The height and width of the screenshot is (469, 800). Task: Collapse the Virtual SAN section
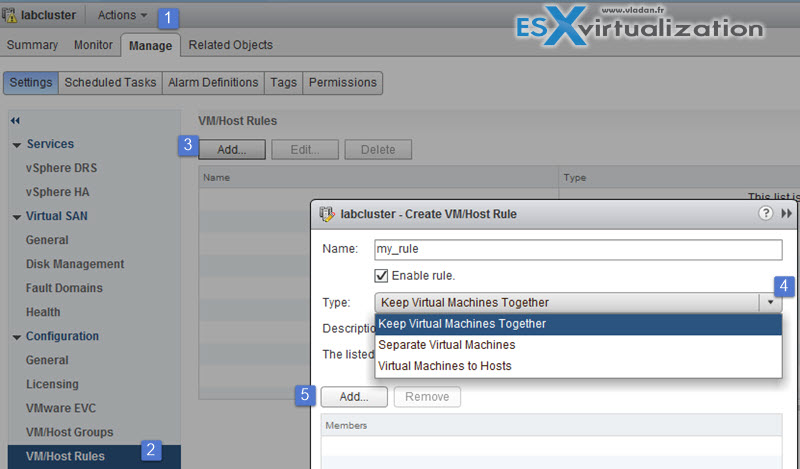click(17, 217)
